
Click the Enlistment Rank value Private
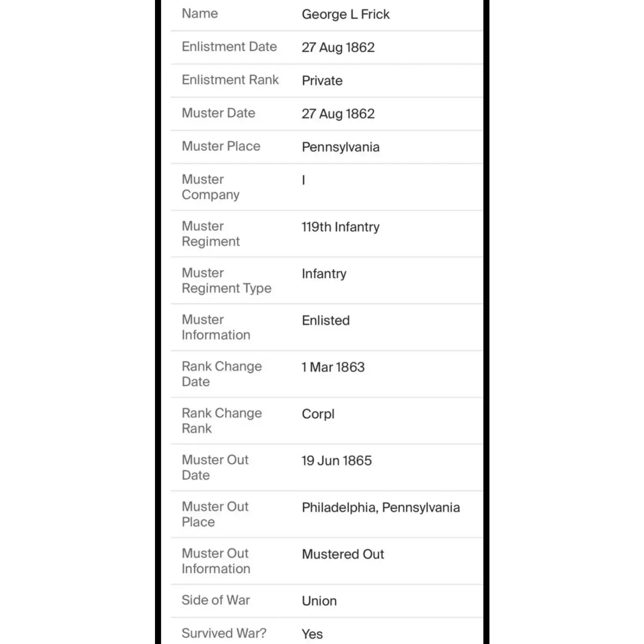point(322,80)
